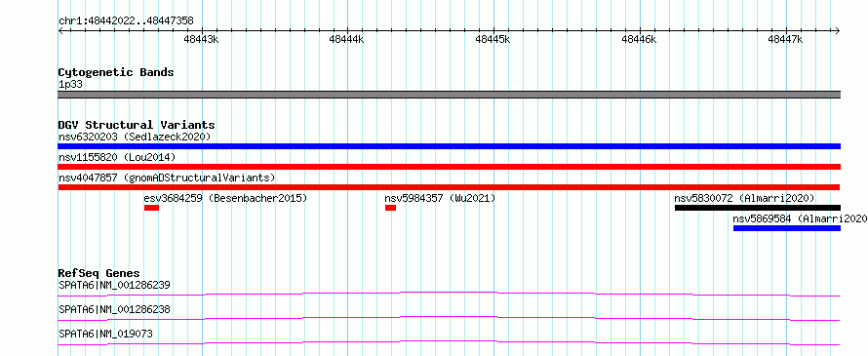
Task: Select the blue nsv6320203 variant bar
Action: tap(449, 146)
